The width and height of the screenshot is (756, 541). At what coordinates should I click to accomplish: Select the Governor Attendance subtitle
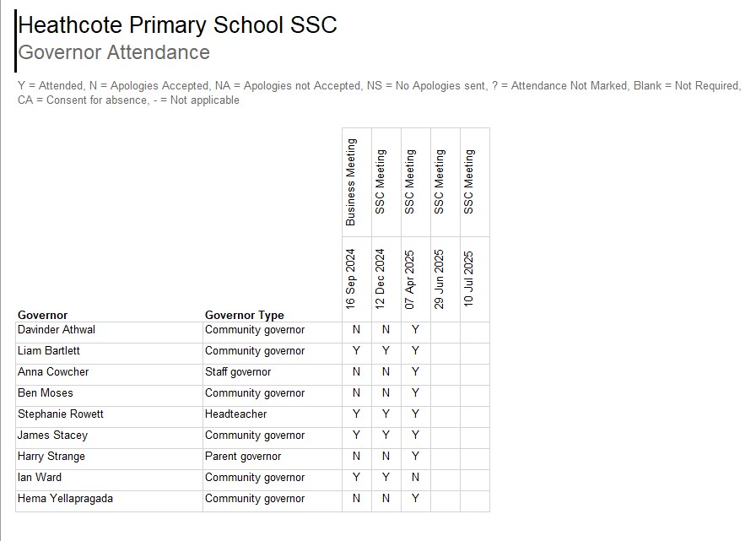114,52
